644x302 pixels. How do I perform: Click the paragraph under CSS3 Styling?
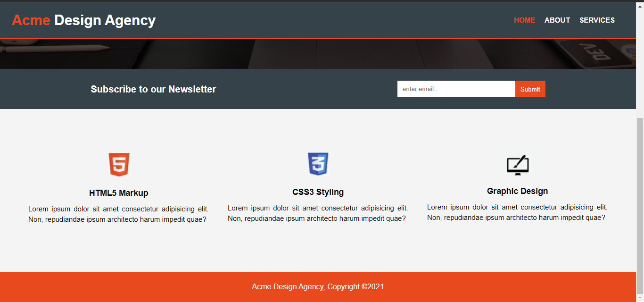click(318, 213)
